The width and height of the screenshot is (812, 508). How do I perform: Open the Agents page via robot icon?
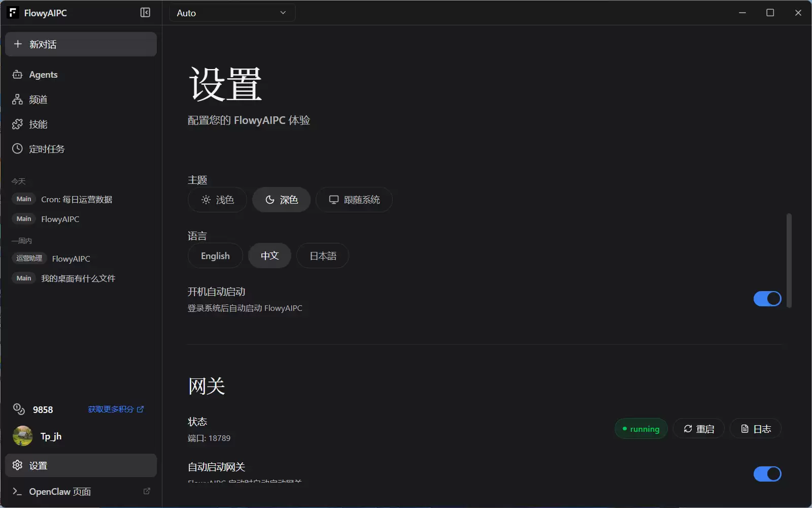click(x=18, y=75)
